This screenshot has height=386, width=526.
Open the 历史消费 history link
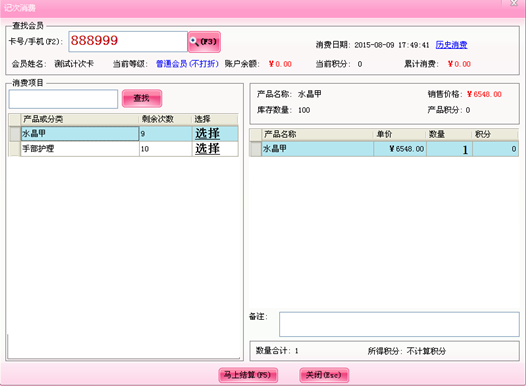coord(451,45)
